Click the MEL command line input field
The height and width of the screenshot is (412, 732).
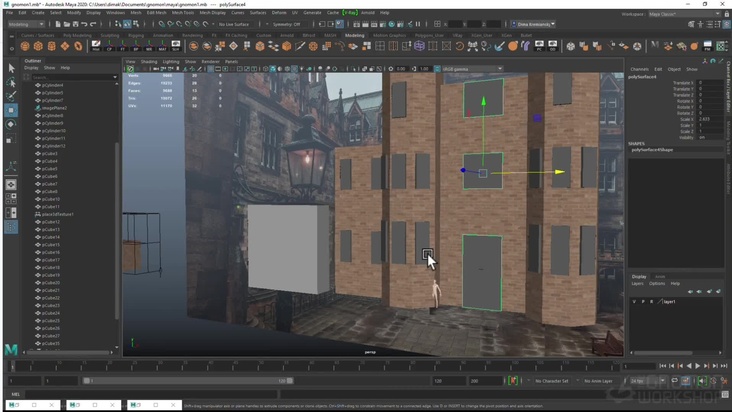click(152, 394)
